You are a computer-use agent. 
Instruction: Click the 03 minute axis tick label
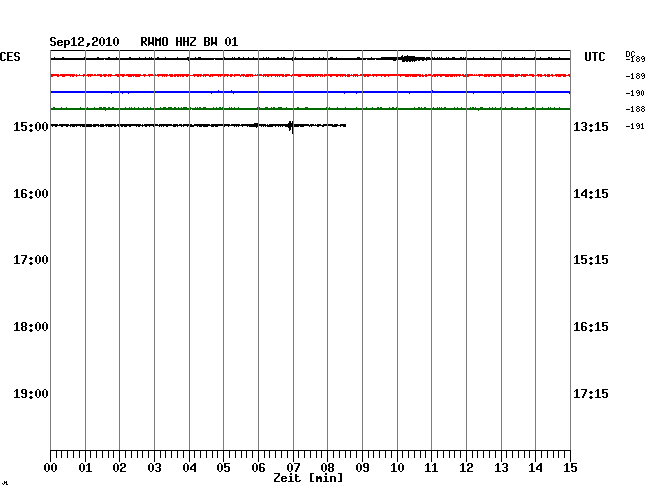[x=154, y=468]
